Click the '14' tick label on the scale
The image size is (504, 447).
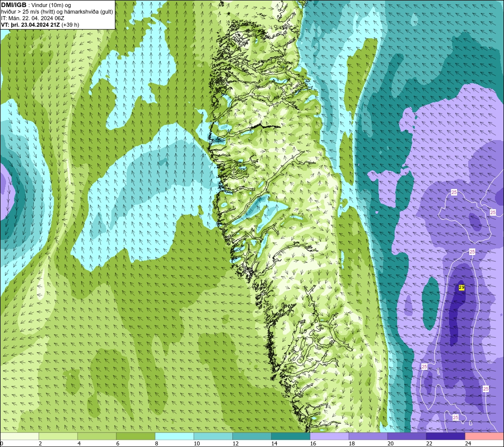coord(274,443)
